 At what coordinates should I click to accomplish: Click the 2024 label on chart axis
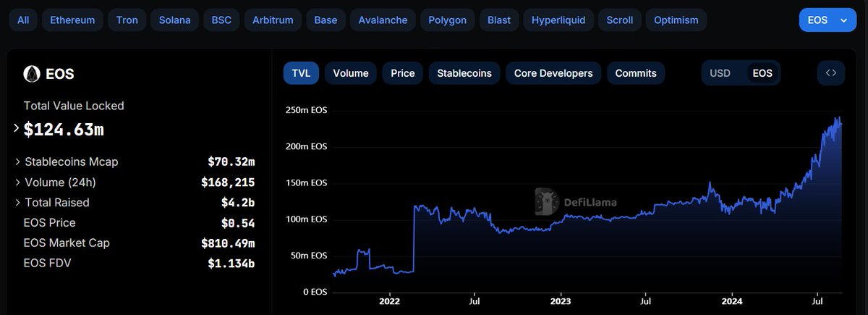732,301
